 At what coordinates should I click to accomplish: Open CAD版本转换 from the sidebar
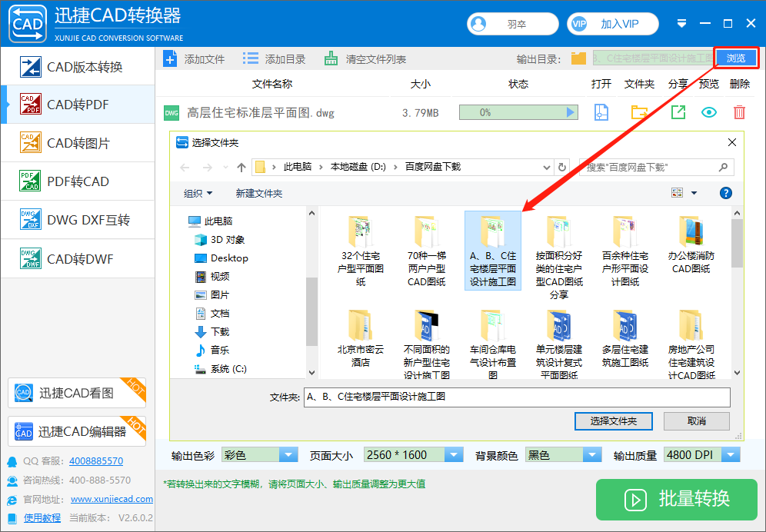(78, 66)
